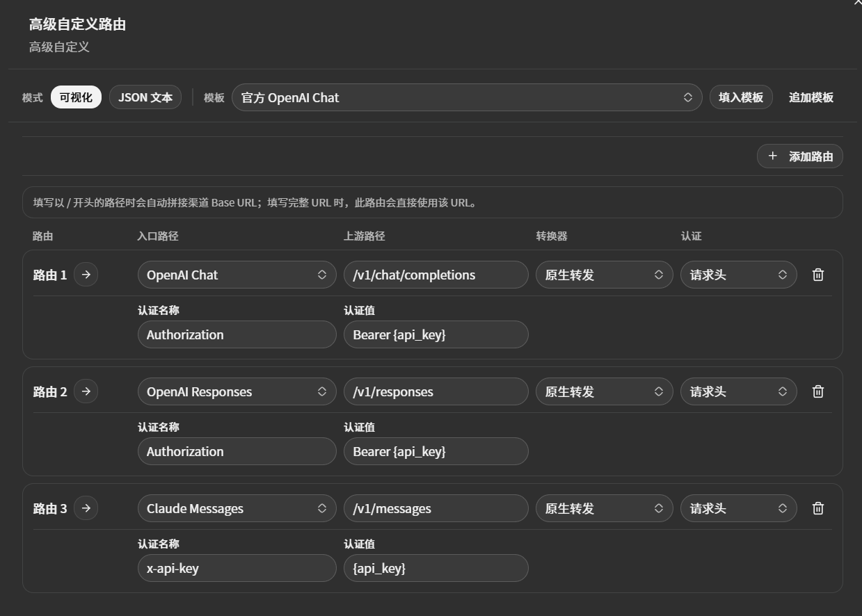Open 路由 3 认证 请求头 dropdown

[739, 508]
